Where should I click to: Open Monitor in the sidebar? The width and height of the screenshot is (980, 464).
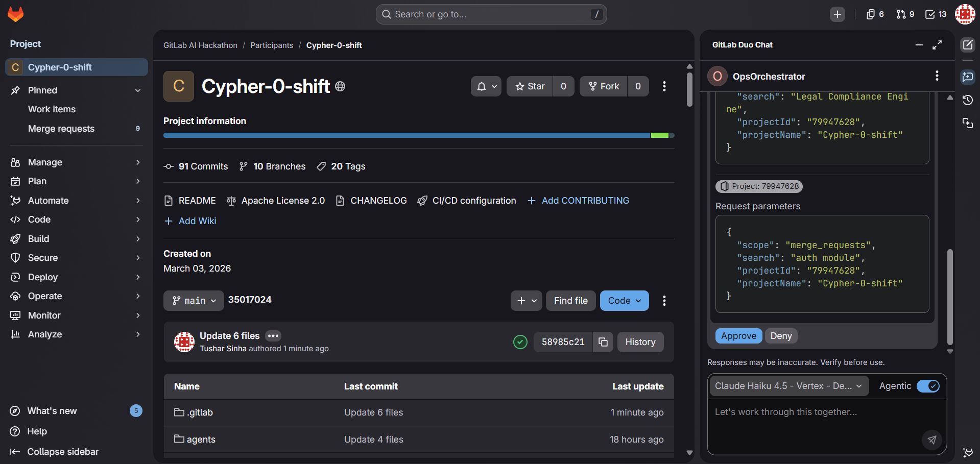pos(77,315)
